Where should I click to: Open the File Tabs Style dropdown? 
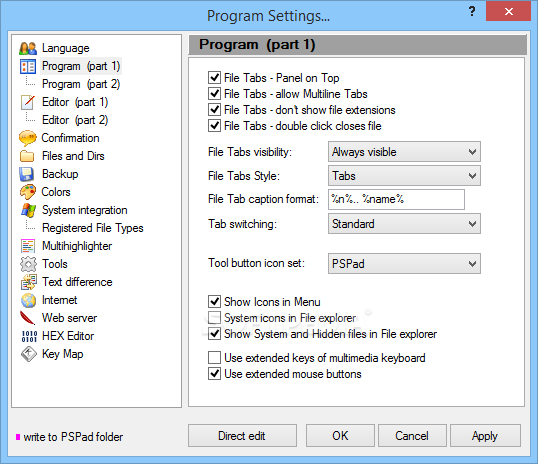click(x=404, y=176)
